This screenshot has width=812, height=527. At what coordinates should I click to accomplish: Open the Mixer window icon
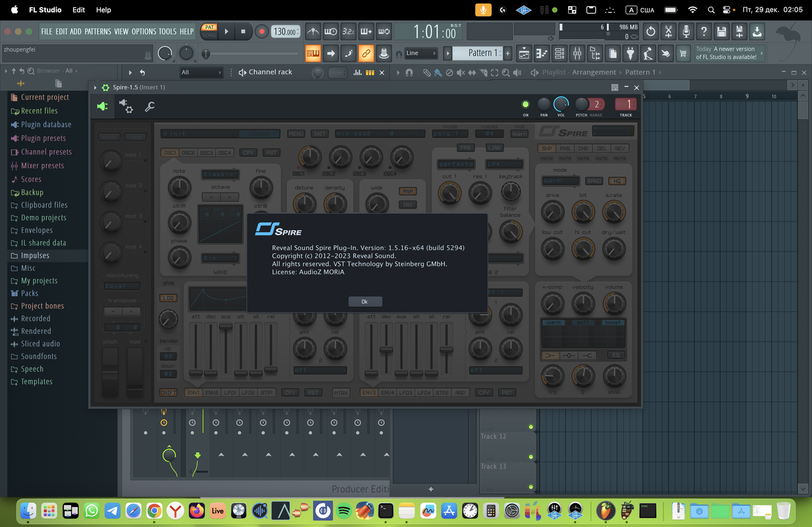click(577, 53)
